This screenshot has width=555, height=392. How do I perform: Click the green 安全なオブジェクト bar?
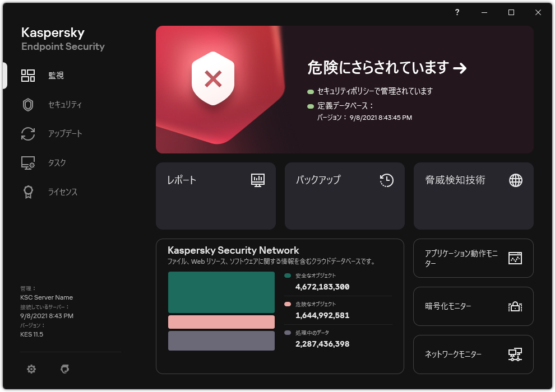click(221, 292)
